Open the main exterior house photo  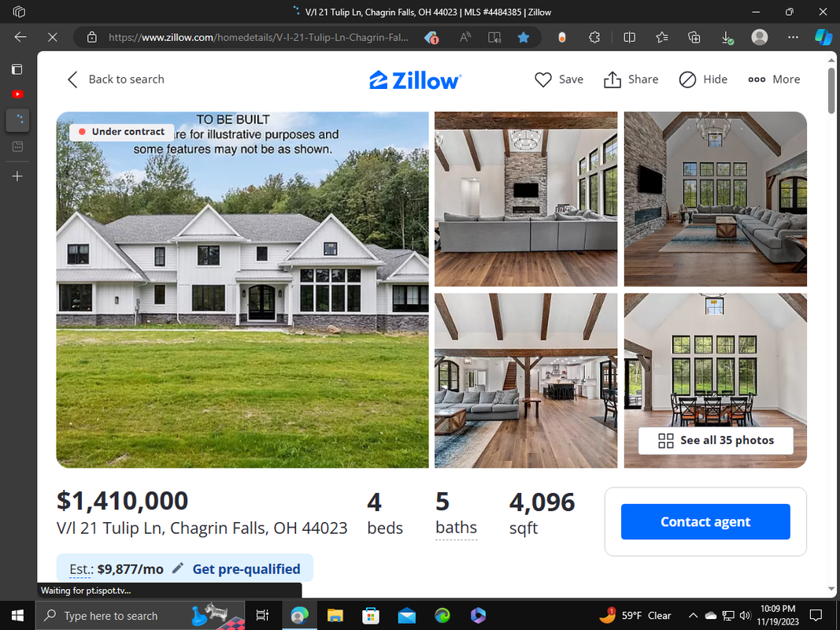[x=242, y=289]
